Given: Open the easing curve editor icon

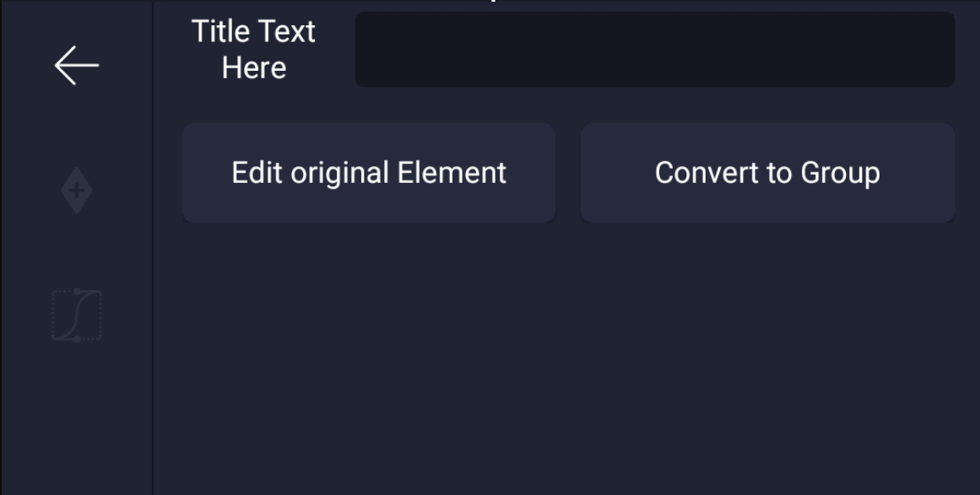Looking at the screenshot, I should coord(77,315).
